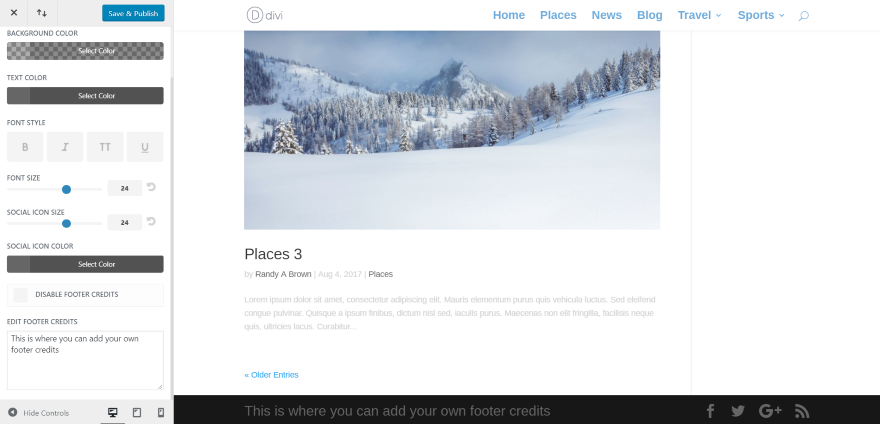Screen dimensions: 880x424
Task: Reset the font size value
Action: pyautogui.click(x=151, y=187)
